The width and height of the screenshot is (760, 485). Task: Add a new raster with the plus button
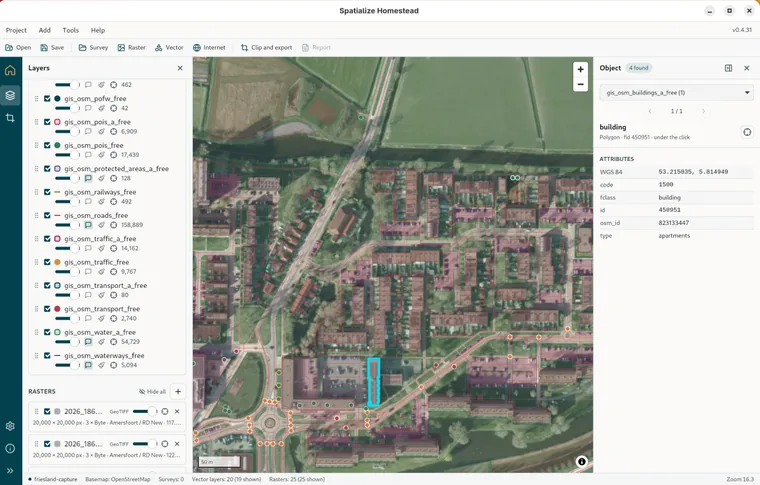(x=178, y=391)
